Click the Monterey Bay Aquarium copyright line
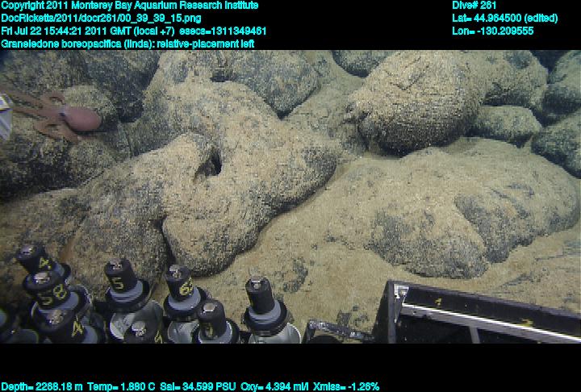The image size is (581, 392). point(130,6)
